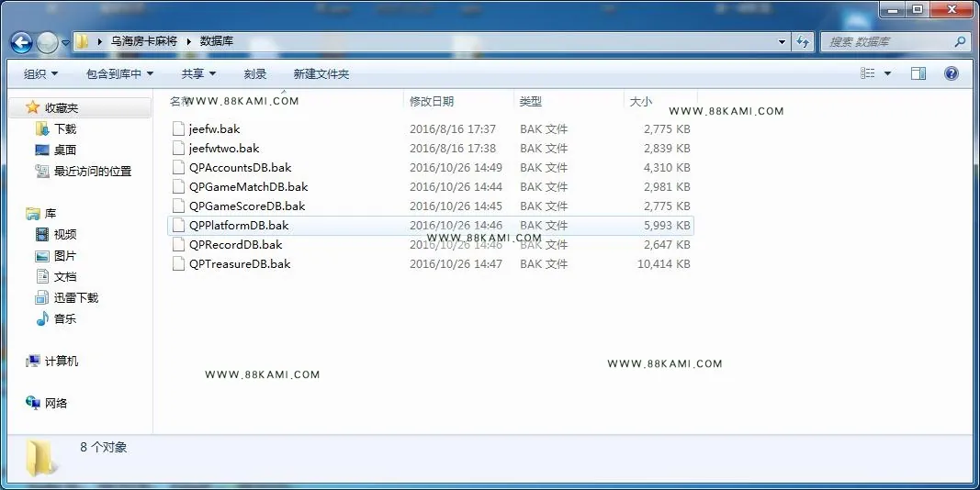Click the Back navigation arrow button
The height and width of the screenshot is (490, 980).
click(x=21, y=42)
